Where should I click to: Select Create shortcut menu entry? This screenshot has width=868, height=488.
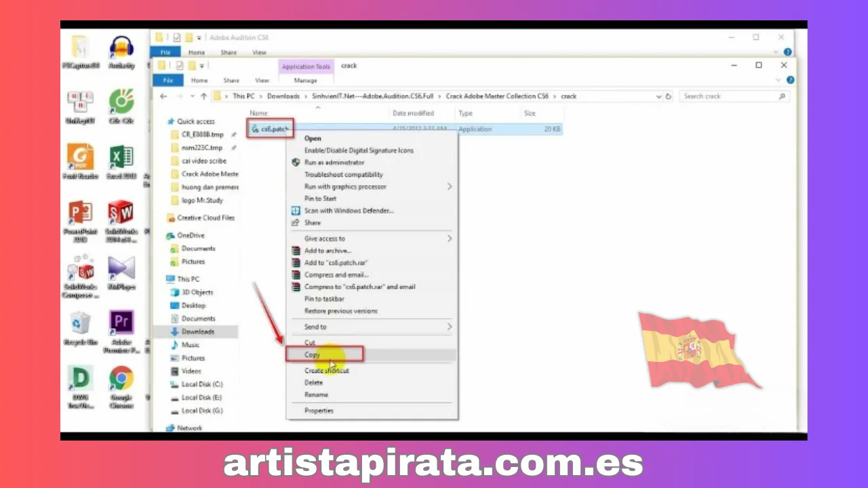(327, 371)
